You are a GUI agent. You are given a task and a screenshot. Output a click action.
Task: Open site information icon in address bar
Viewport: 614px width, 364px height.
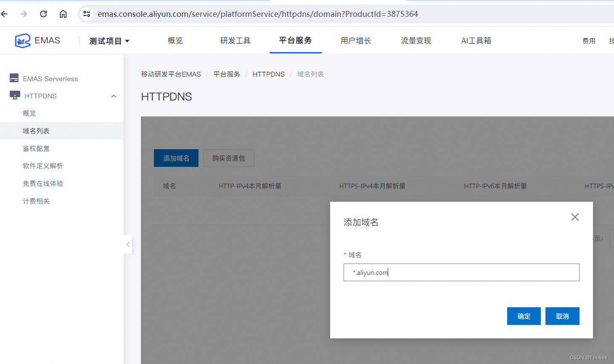click(87, 14)
